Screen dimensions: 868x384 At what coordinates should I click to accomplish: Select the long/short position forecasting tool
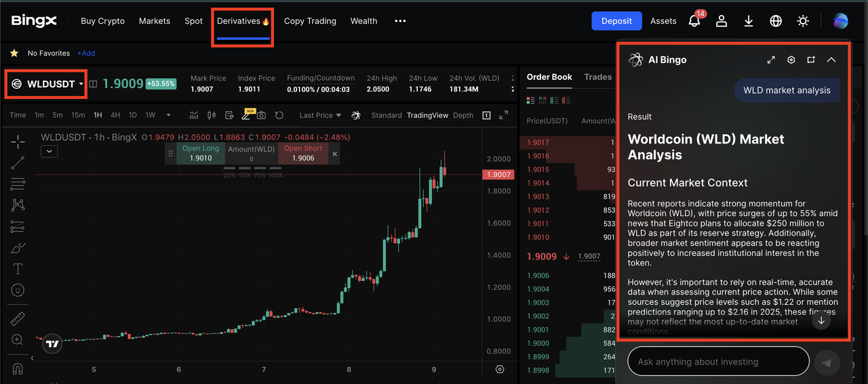coord(18,226)
